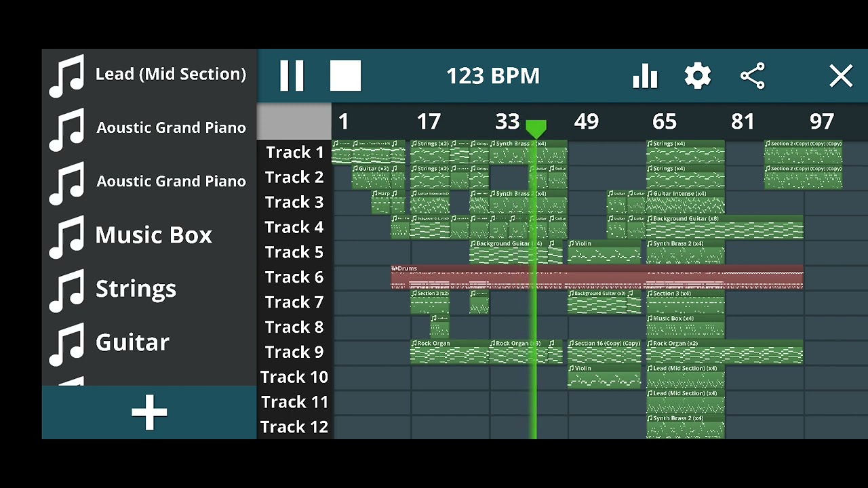Stop playback with the square stop button
Viewport: 868px width, 488px height.
[x=345, y=75]
